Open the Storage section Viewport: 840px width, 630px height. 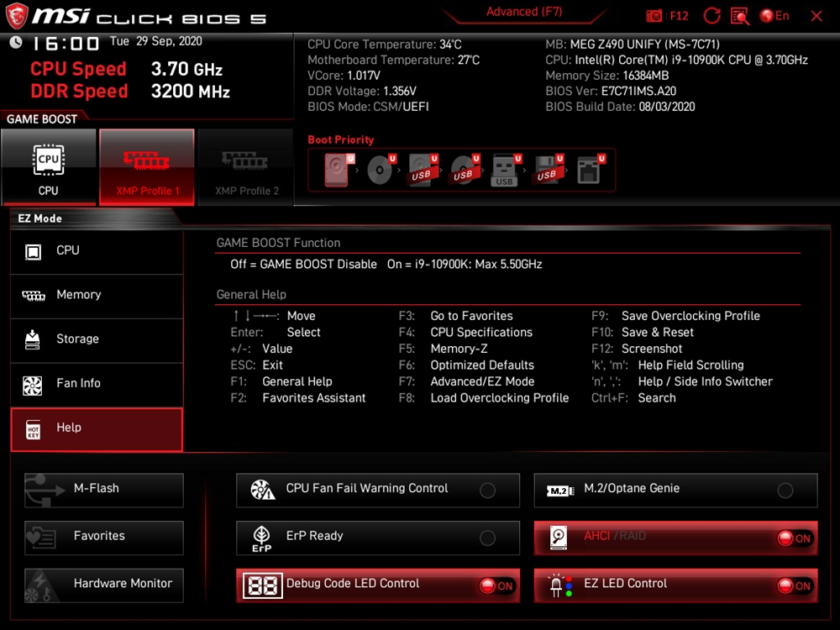[x=97, y=339]
